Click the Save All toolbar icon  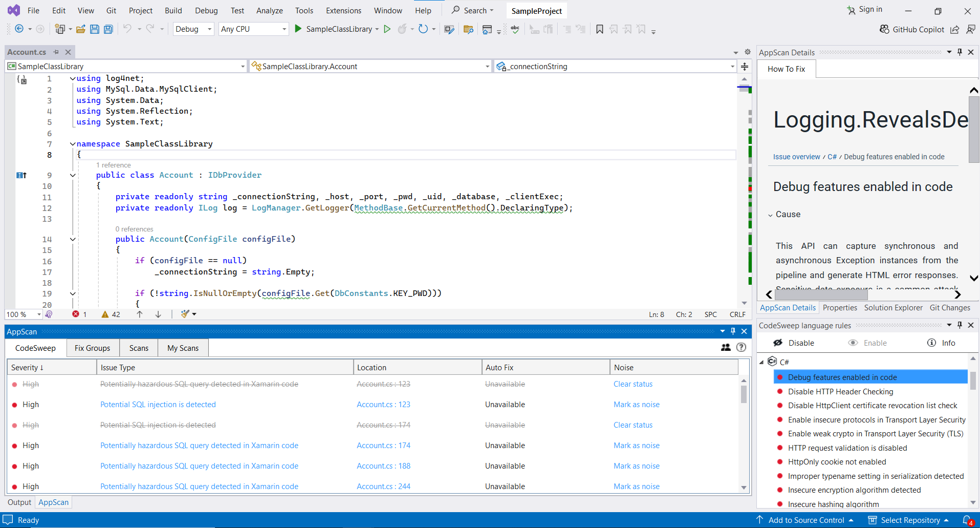click(108, 29)
